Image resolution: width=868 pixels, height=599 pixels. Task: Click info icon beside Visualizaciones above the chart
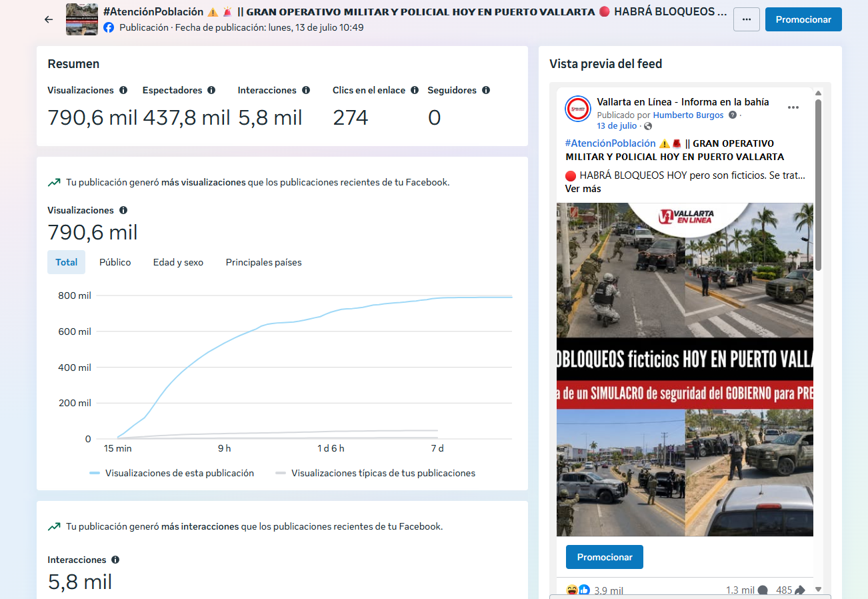tap(123, 210)
